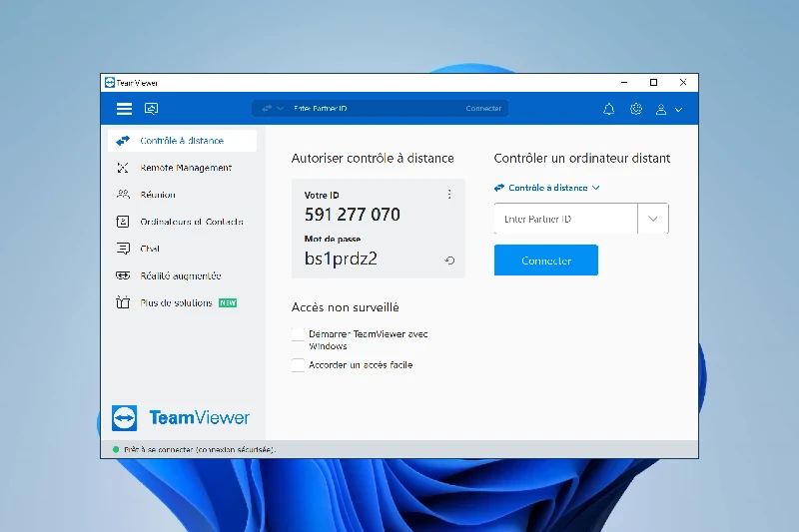Open the notifications bell
The image size is (799, 532).
pos(608,109)
